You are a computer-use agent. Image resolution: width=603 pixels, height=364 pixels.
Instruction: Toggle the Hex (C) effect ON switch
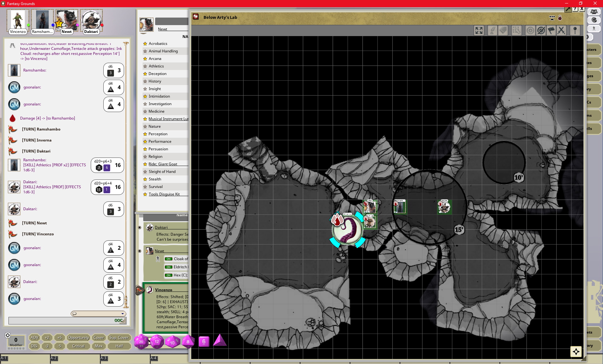(x=169, y=275)
